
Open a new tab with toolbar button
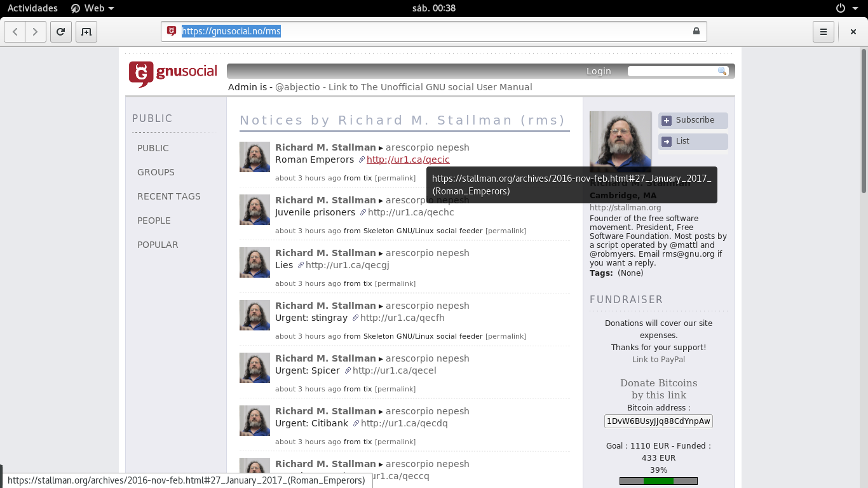point(86,32)
